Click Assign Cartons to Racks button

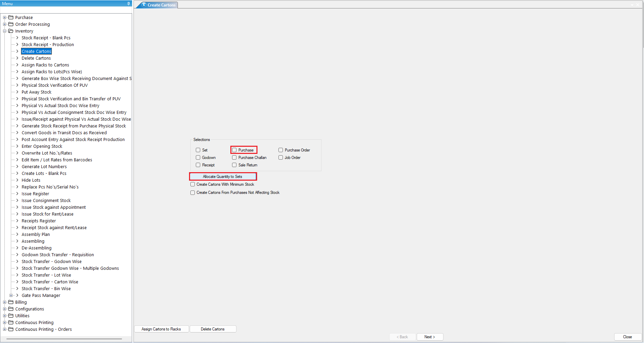pyautogui.click(x=161, y=329)
